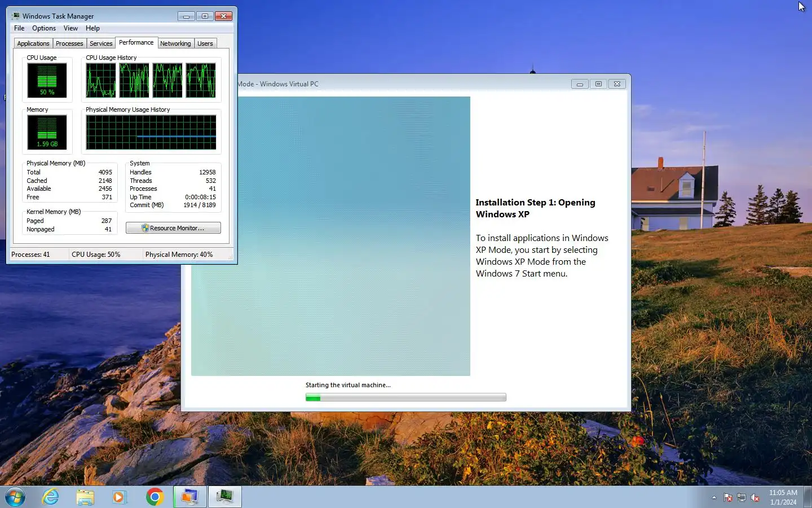The width and height of the screenshot is (812, 508).
Task: Click the second CPU Usage History graph
Action: click(x=134, y=80)
